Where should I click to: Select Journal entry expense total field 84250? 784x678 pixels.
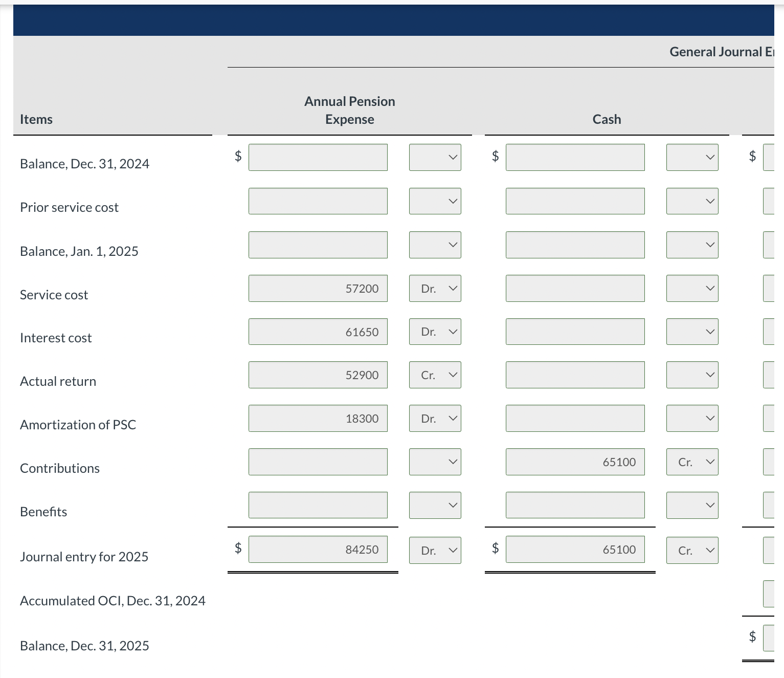tap(318, 549)
